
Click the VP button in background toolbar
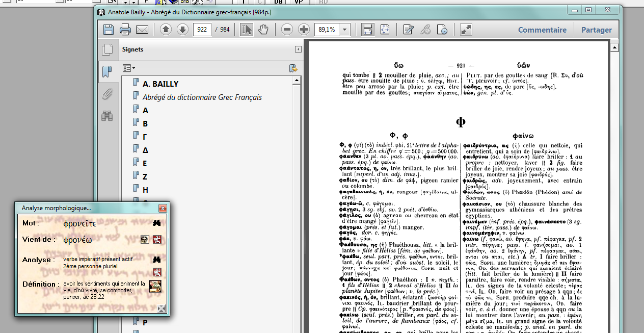click(299, 2)
